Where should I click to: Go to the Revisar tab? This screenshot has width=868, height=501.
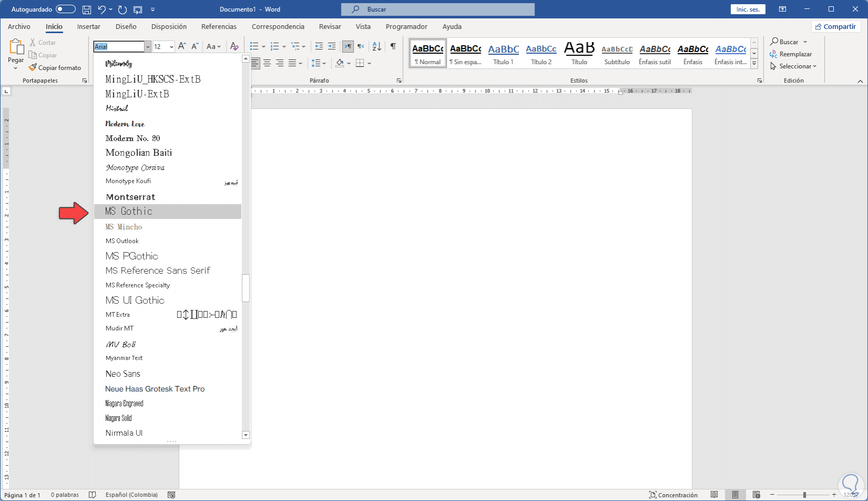point(330,26)
